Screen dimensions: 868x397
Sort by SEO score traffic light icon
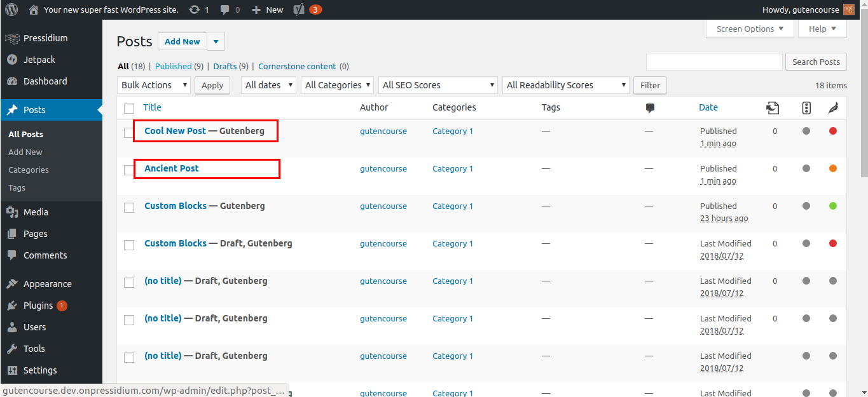806,108
